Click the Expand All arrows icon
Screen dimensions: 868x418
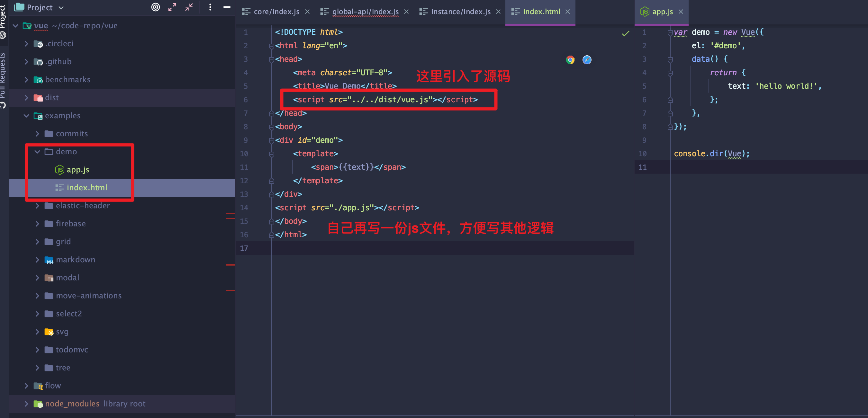pyautogui.click(x=172, y=7)
